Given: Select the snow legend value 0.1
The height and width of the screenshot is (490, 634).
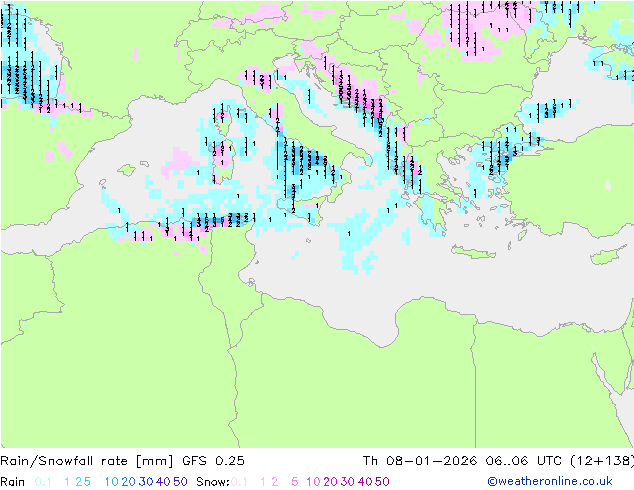Looking at the screenshot, I should (239, 482).
